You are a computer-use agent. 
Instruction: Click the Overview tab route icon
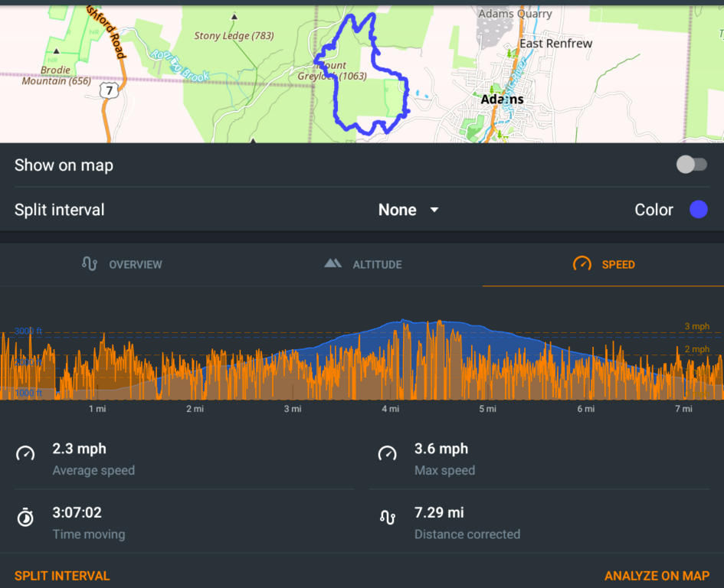click(90, 264)
